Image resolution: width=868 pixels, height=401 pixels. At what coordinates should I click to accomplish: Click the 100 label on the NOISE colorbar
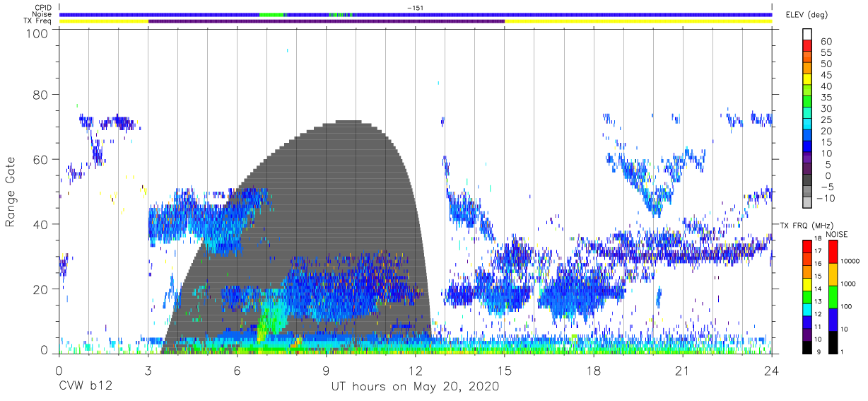[x=845, y=307]
